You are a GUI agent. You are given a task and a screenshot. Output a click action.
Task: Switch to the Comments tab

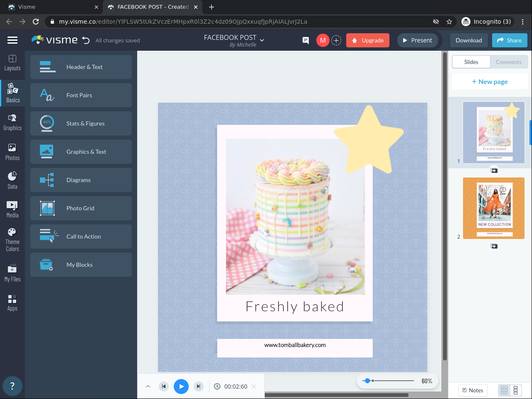[509, 62]
